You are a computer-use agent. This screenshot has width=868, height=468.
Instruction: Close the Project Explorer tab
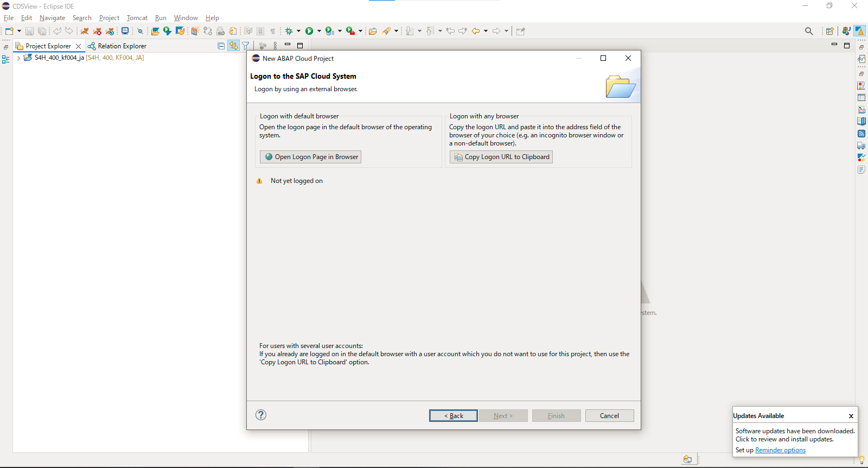click(78, 46)
